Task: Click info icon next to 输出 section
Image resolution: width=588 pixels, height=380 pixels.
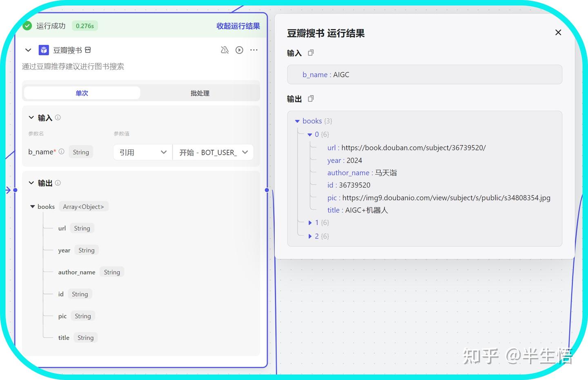Action: pos(58,183)
